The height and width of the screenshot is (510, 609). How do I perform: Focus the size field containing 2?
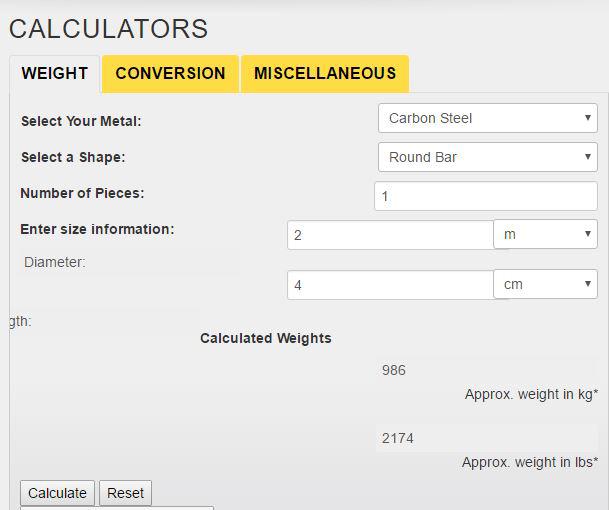click(x=390, y=235)
